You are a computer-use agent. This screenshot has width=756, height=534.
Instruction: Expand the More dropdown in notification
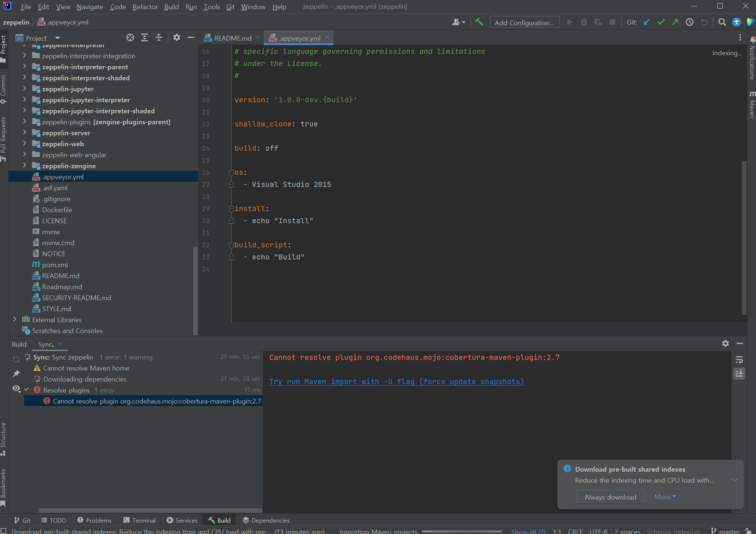(665, 497)
